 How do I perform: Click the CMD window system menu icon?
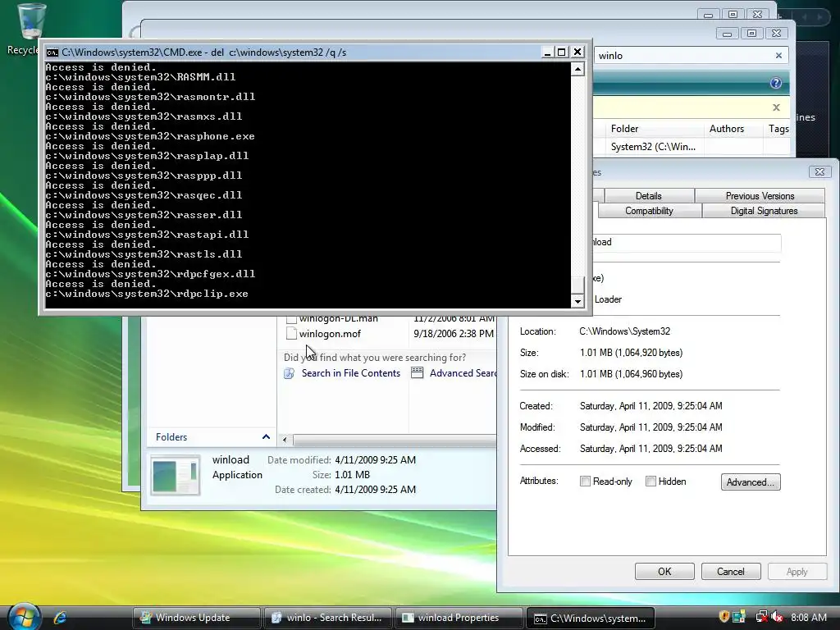click(52, 52)
